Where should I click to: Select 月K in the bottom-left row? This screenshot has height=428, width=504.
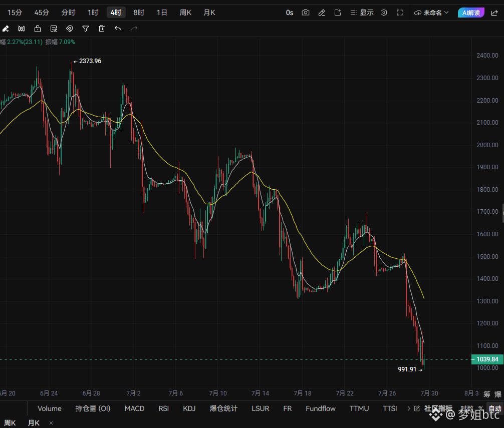(34, 423)
